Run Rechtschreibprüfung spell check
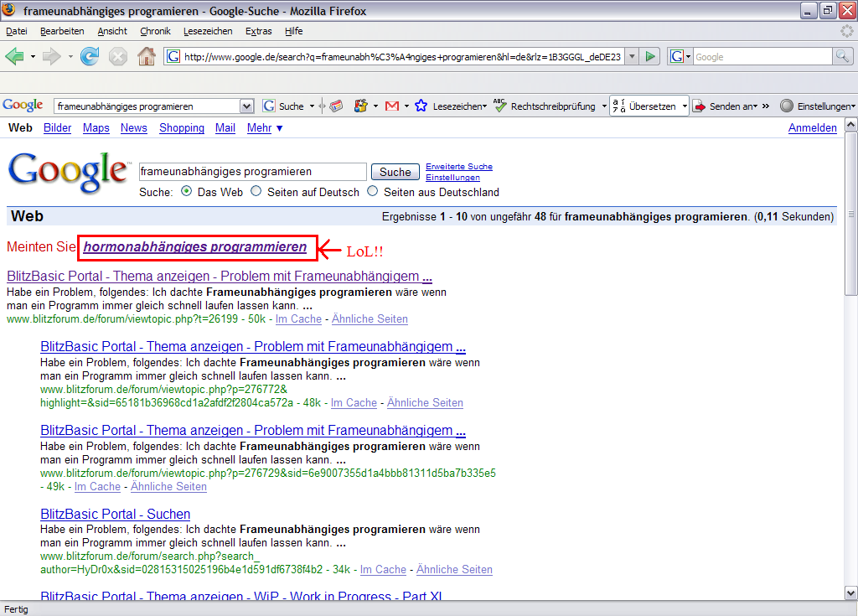Image resolution: width=858 pixels, height=616 pixels. tap(545, 106)
